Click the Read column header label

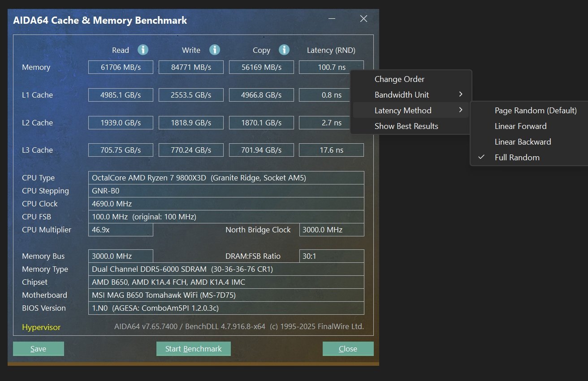pos(121,50)
